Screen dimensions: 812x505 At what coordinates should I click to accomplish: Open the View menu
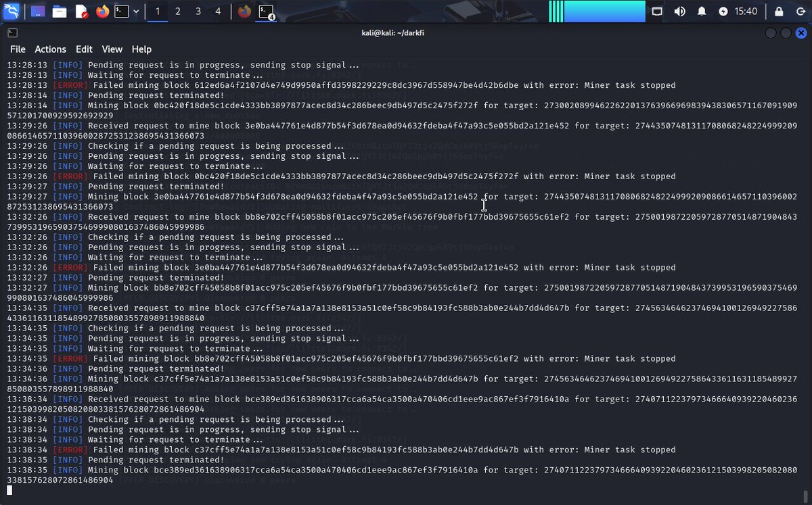point(112,49)
